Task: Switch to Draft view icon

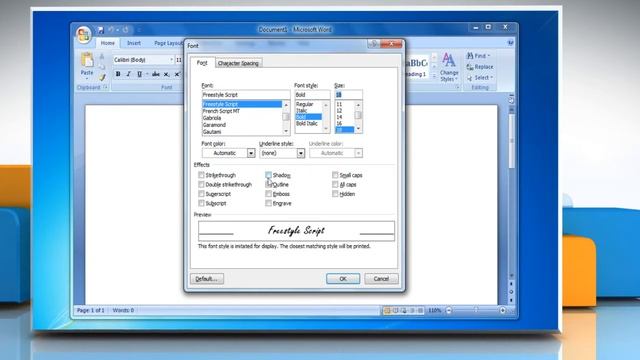Action: click(x=420, y=311)
